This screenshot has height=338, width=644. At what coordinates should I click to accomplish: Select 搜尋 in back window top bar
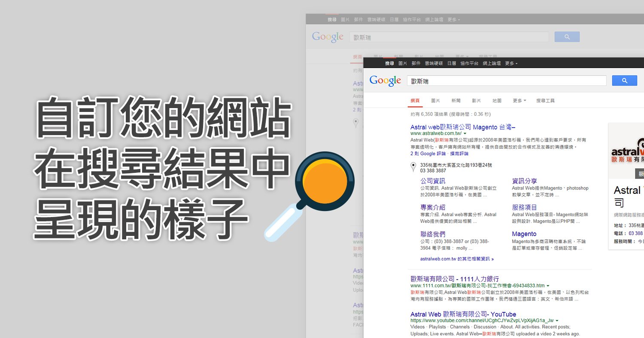(x=332, y=20)
